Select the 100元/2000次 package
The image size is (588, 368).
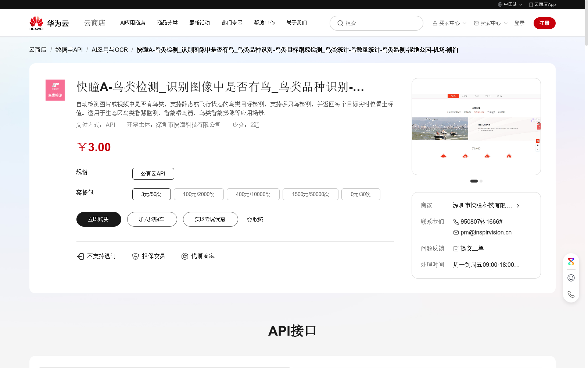click(199, 194)
